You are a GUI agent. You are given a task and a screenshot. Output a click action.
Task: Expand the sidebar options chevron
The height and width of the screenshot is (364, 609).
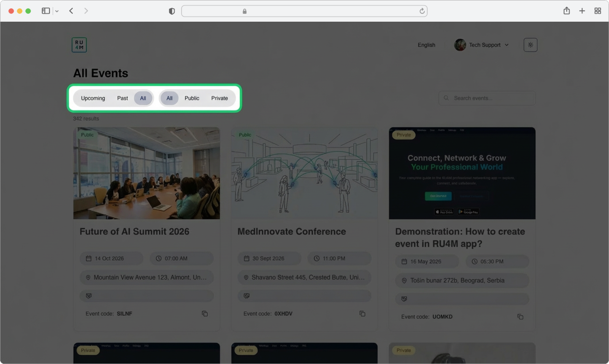coord(57,11)
